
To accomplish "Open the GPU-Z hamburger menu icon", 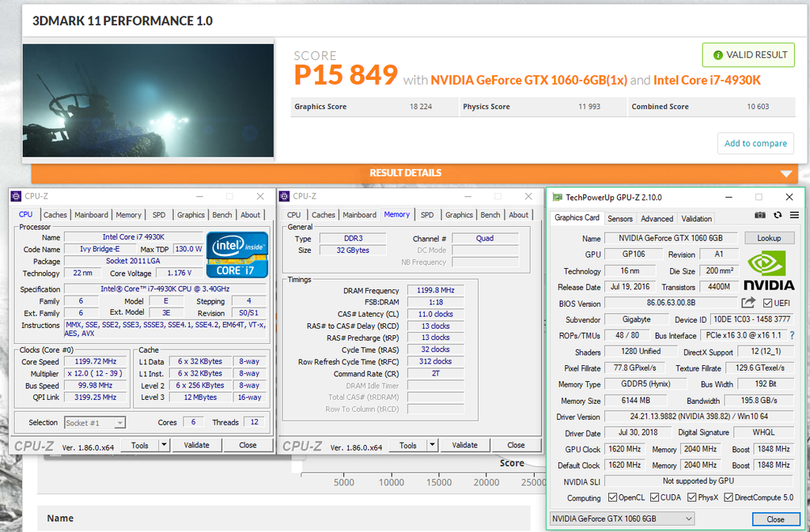I will click(x=794, y=215).
